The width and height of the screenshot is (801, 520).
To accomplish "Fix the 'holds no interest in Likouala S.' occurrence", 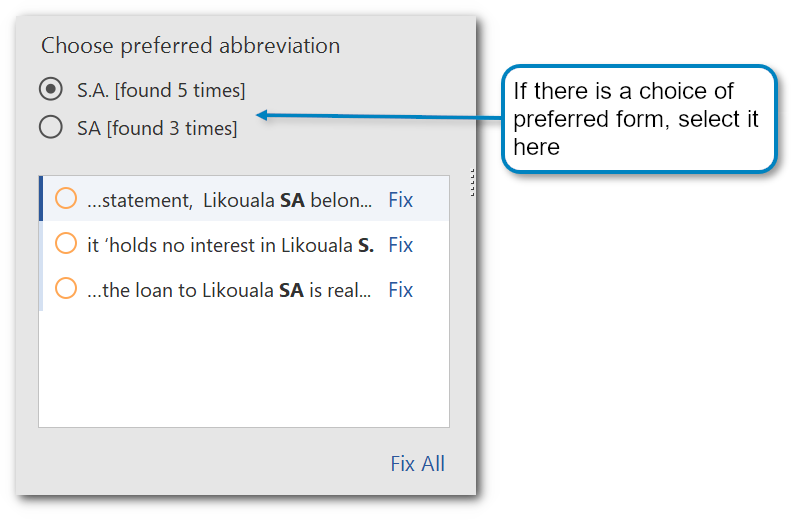I will coord(400,245).
